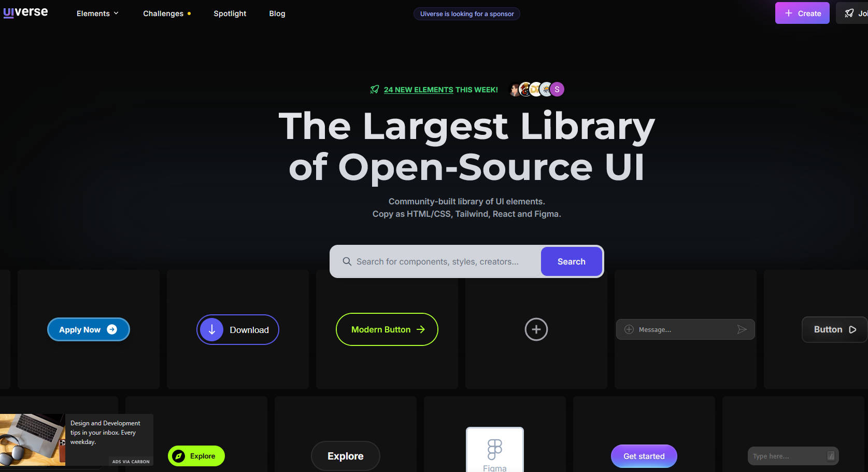868x472 pixels.
Task: Click the Download button with arrow
Action: pyautogui.click(x=238, y=330)
